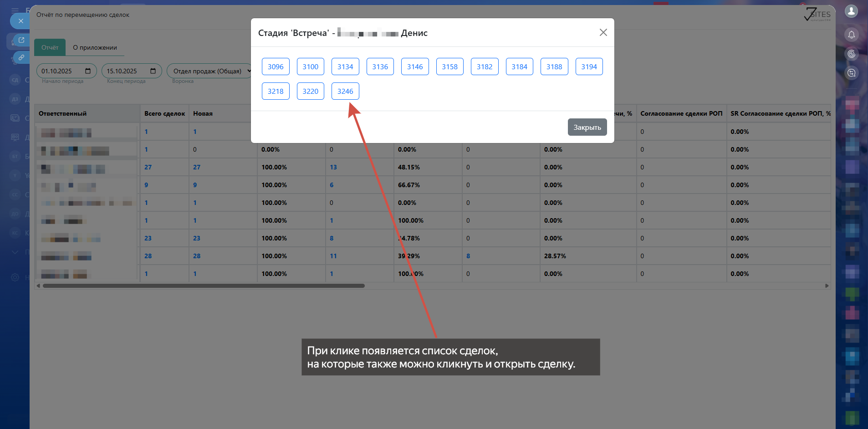The image size is (868, 429).
Task: Open calendar picker for Конец периода
Action: (153, 71)
